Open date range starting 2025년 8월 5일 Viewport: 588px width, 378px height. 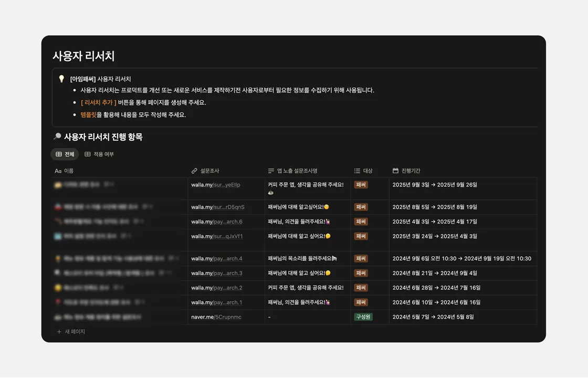tap(435, 207)
